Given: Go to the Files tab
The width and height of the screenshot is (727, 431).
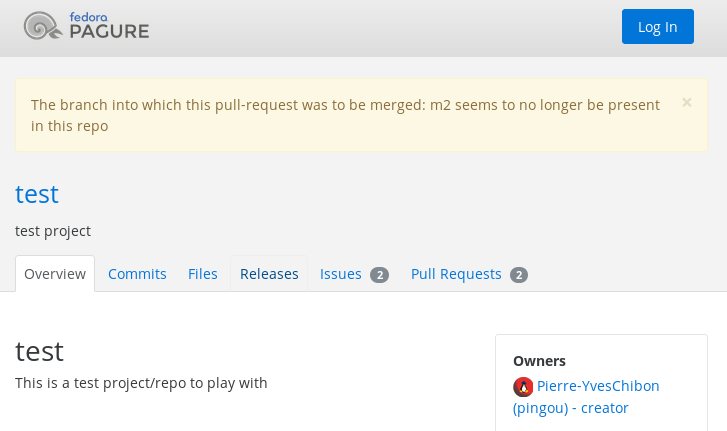Looking at the screenshot, I should click(203, 274).
